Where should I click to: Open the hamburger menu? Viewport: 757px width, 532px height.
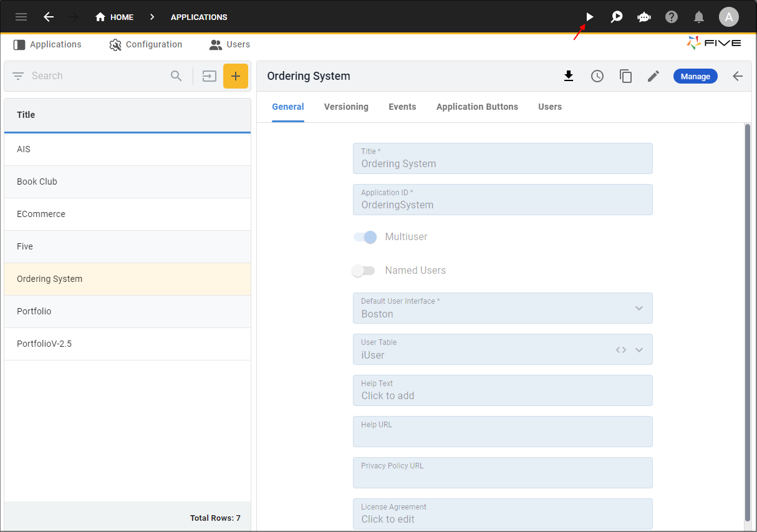pyautogui.click(x=21, y=17)
